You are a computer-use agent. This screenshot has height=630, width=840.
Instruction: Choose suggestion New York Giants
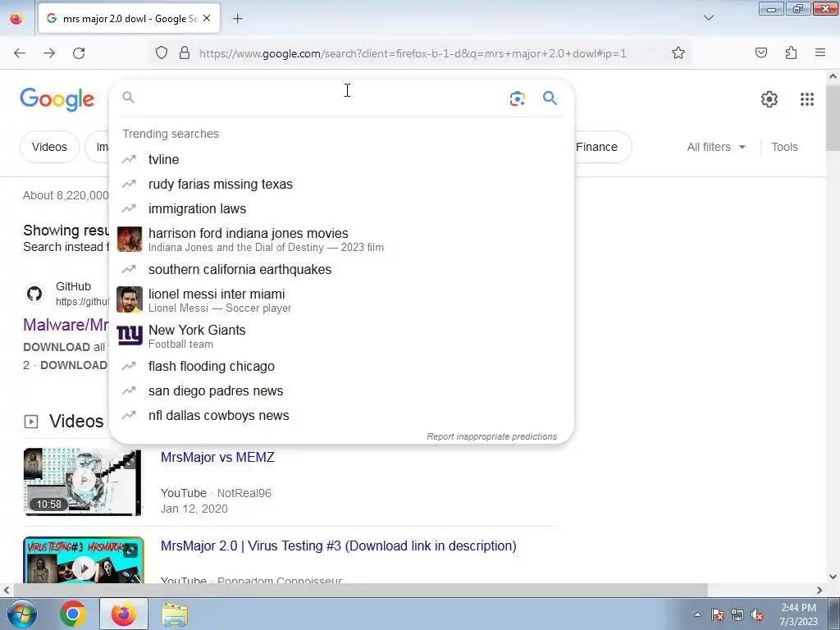click(341, 336)
